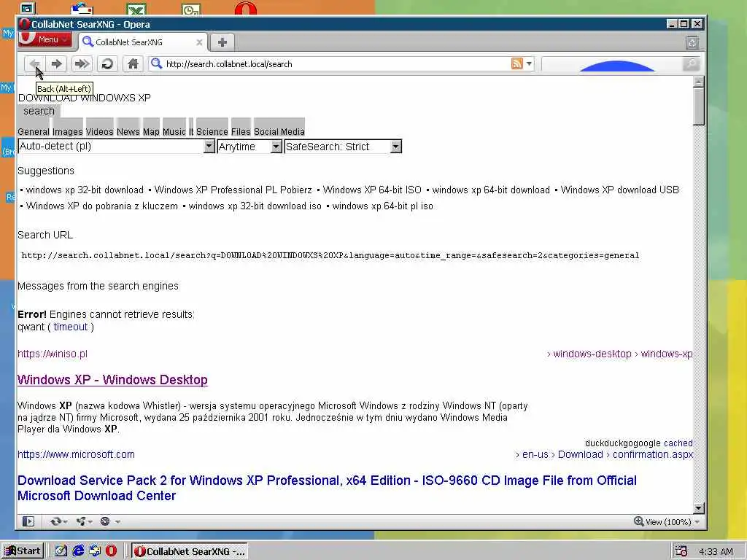
Task: Switch to the Music category tab
Action: 174,131
